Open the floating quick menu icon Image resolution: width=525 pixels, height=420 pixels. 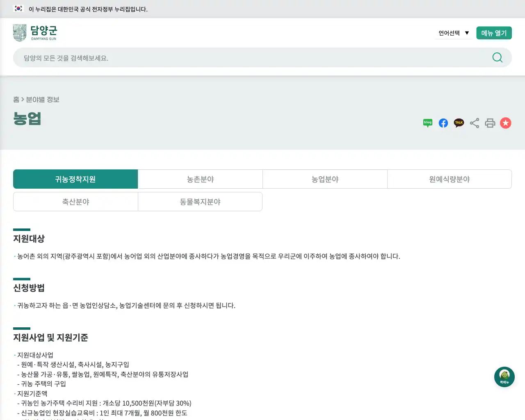point(504,377)
